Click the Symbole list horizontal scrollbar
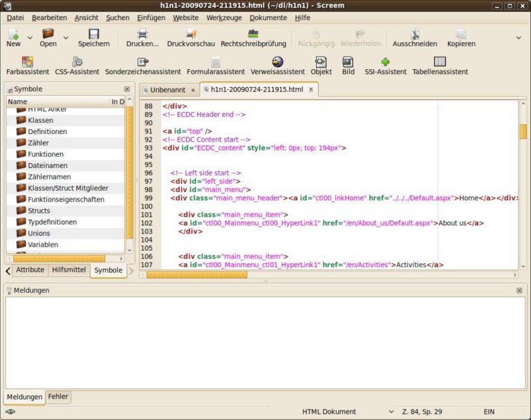531x420 pixels. click(x=59, y=258)
